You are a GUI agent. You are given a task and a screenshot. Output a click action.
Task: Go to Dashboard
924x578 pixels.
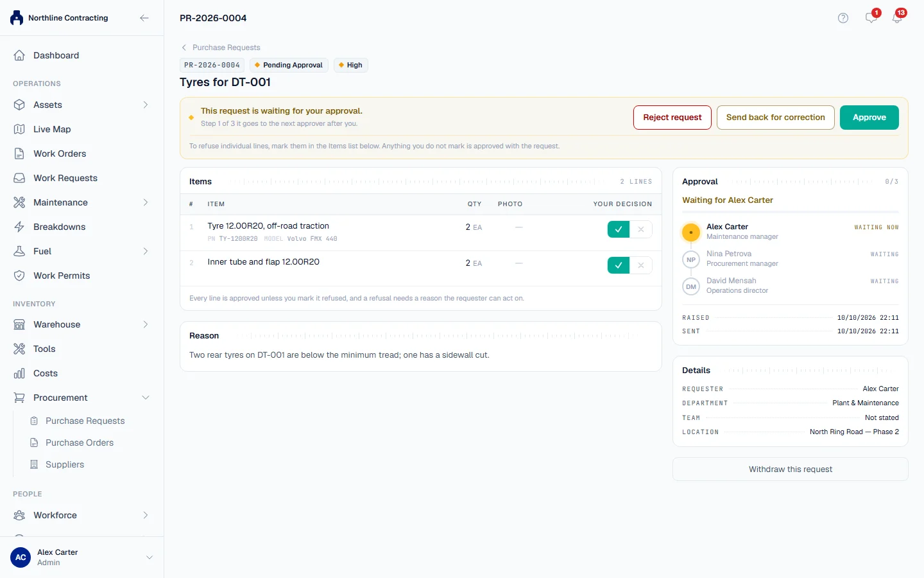(81, 55)
